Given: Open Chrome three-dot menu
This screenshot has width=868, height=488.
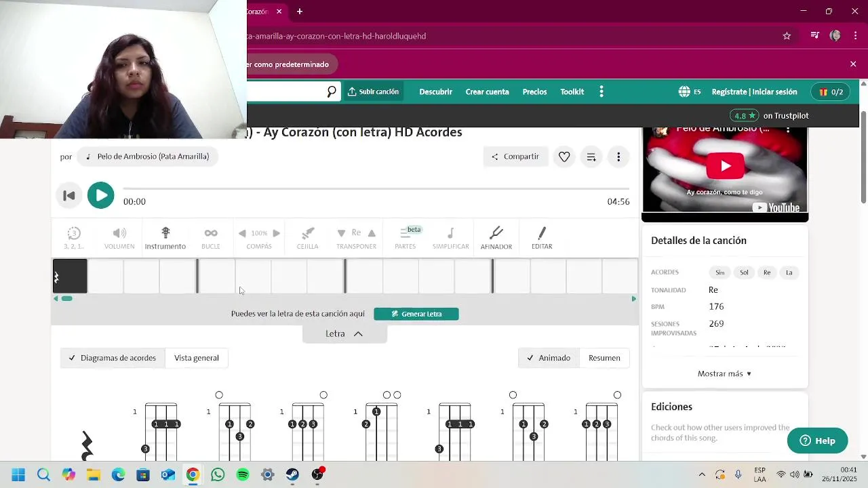Looking at the screenshot, I should (855, 36).
